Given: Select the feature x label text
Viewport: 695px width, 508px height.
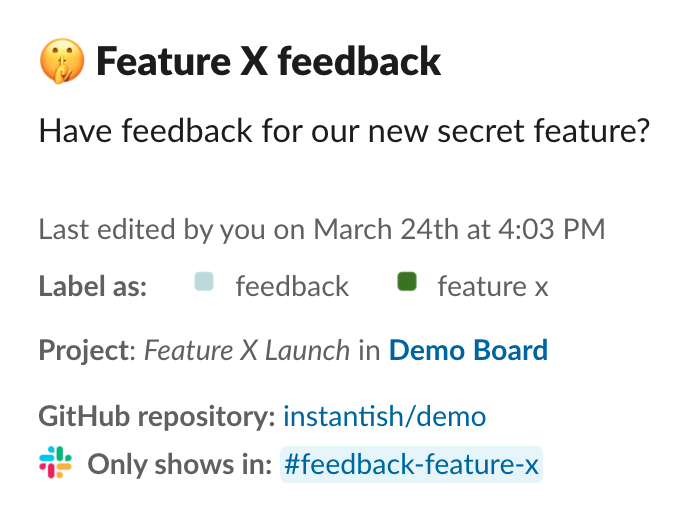Looking at the screenshot, I should point(493,286).
